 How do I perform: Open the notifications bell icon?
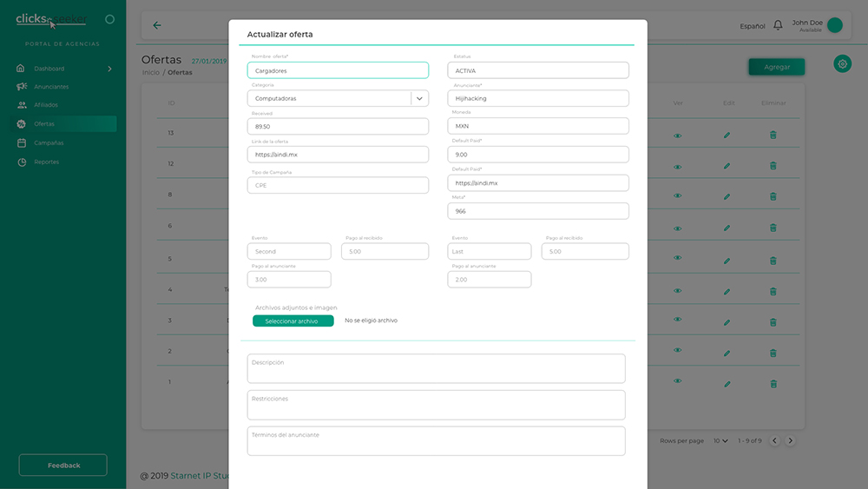click(x=778, y=25)
